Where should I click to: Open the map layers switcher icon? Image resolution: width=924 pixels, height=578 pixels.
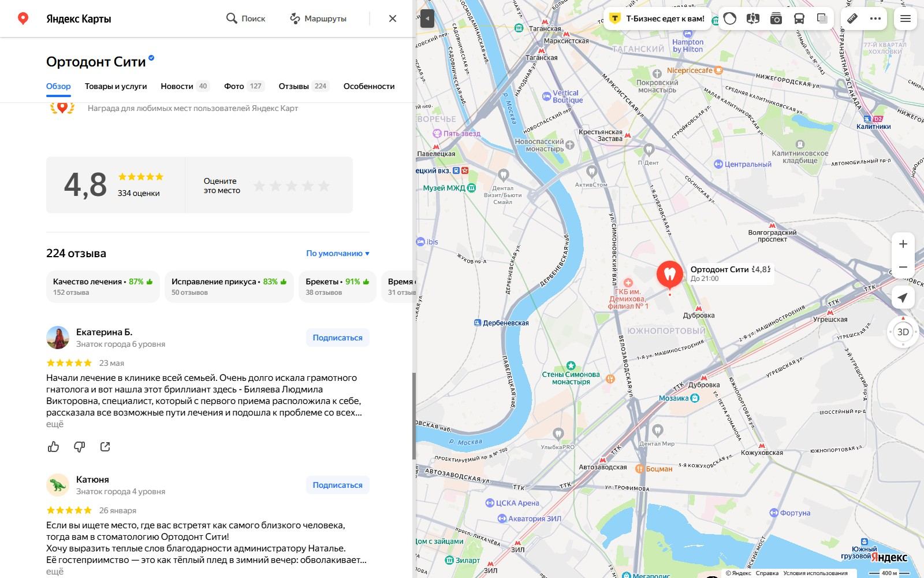tap(822, 18)
